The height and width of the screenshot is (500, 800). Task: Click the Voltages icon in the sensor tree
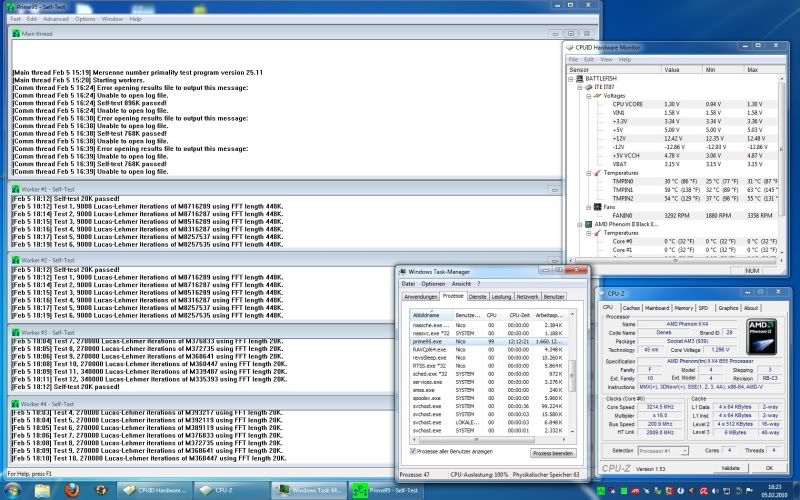point(597,96)
